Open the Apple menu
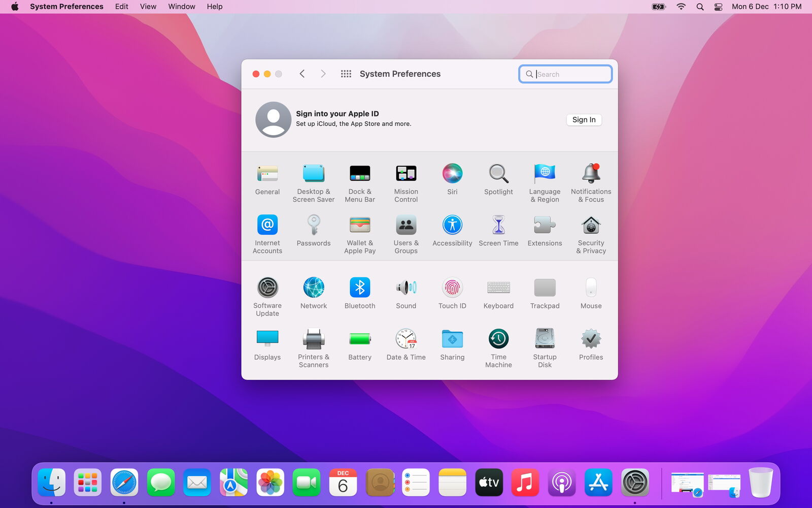The width and height of the screenshot is (812, 508). (x=15, y=7)
